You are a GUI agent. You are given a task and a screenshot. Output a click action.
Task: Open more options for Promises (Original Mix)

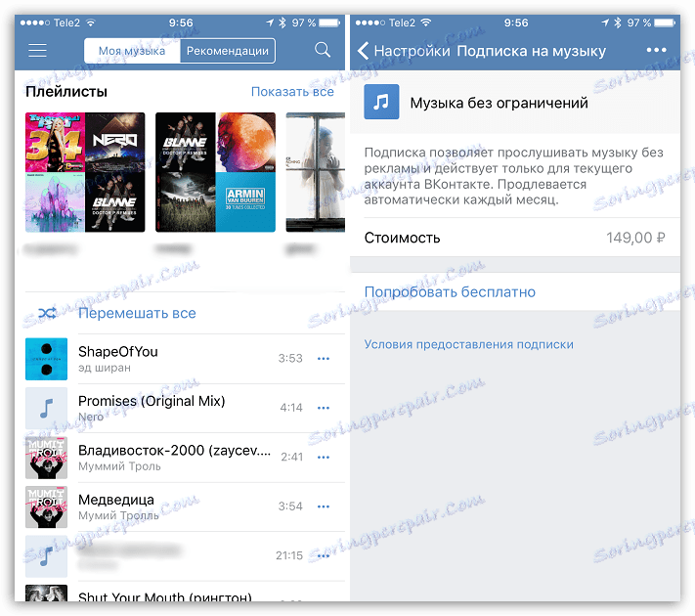pyautogui.click(x=324, y=408)
